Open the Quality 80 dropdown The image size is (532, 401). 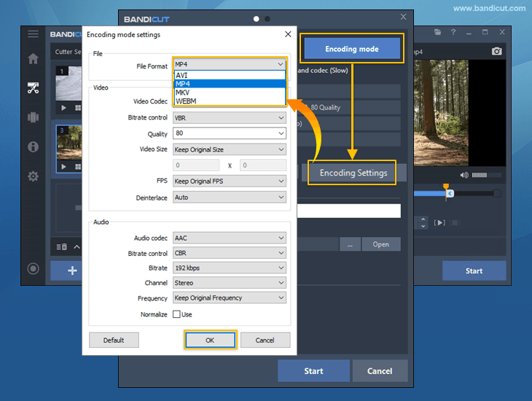(230, 133)
